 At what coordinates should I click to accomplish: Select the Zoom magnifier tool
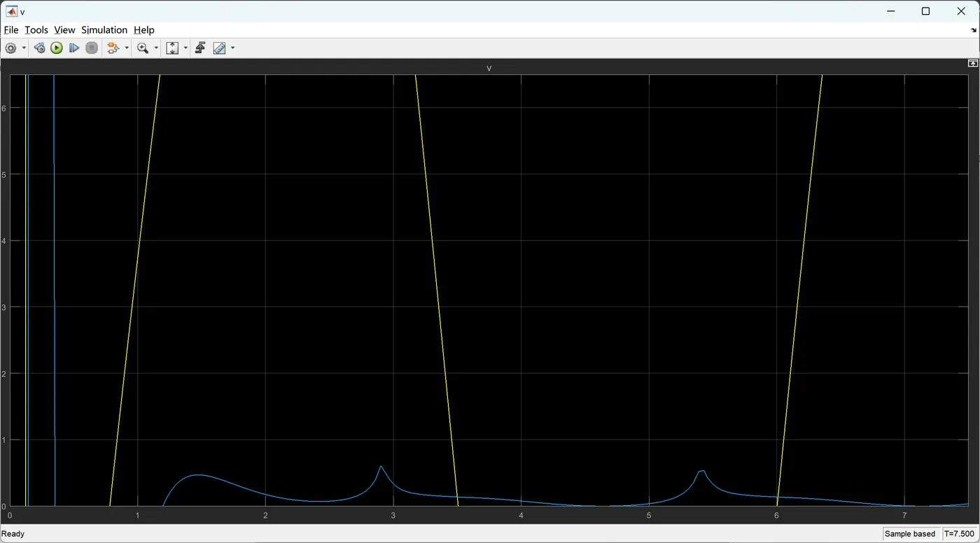pos(143,48)
